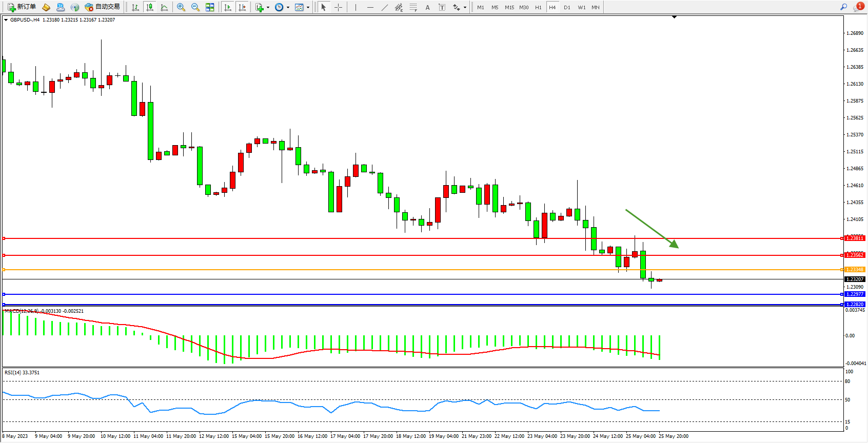Tile chart windows with grid icon
Image resolution: width=868 pixels, height=443 pixels.
[x=210, y=7]
